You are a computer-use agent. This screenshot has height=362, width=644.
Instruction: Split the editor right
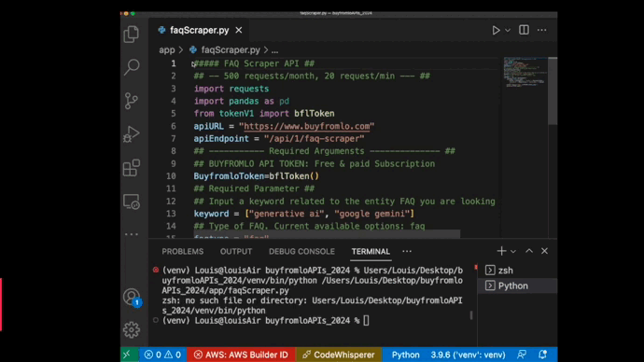coord(524,30)
